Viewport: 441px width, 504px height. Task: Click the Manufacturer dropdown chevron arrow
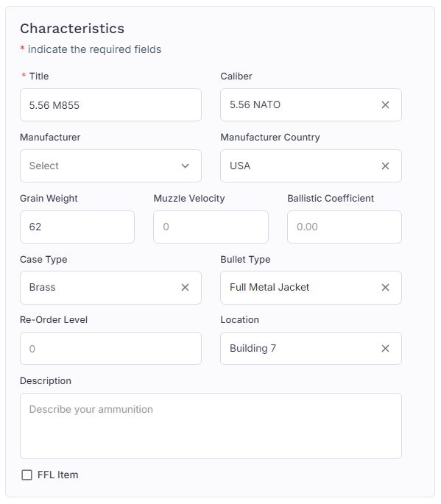[185, 166]
